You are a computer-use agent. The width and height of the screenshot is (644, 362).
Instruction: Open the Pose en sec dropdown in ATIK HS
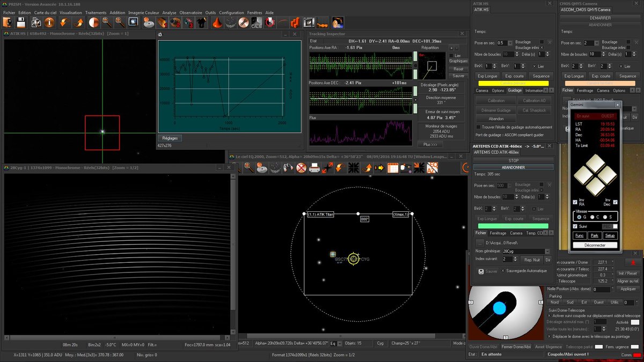tap(509, 43)
